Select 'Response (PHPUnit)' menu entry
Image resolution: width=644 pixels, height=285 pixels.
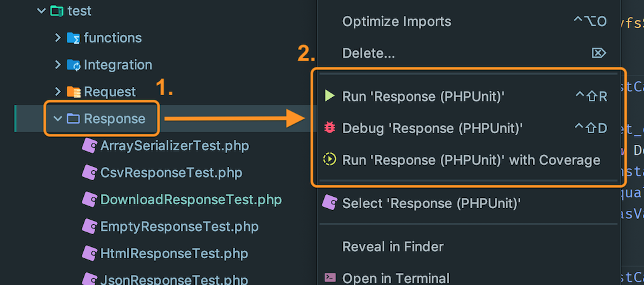point(469,203)
